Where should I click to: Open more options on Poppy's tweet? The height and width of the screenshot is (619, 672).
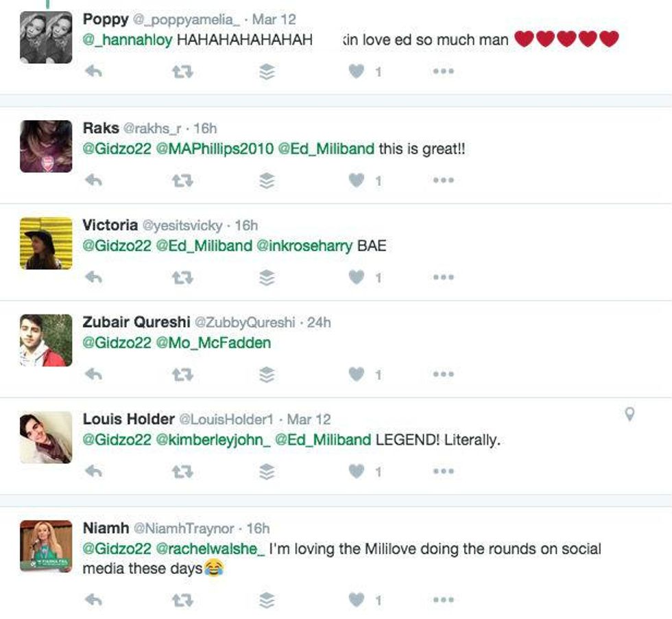[x=443, y=71]
